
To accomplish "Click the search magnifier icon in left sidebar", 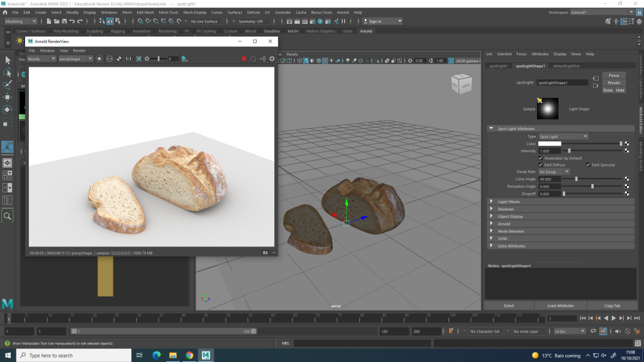I will pos(8,216).
